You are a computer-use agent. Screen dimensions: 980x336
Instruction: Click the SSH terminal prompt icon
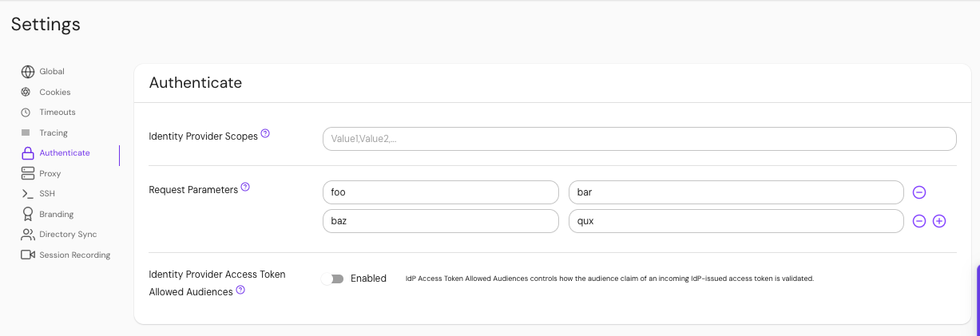click(x=26, y=194)
